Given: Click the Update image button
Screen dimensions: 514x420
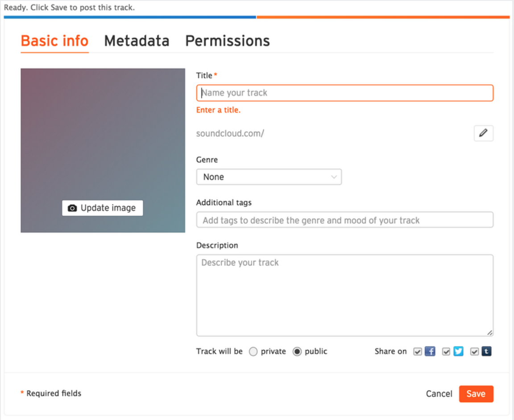Looking at the screenshot, I should tap(103, 208).
